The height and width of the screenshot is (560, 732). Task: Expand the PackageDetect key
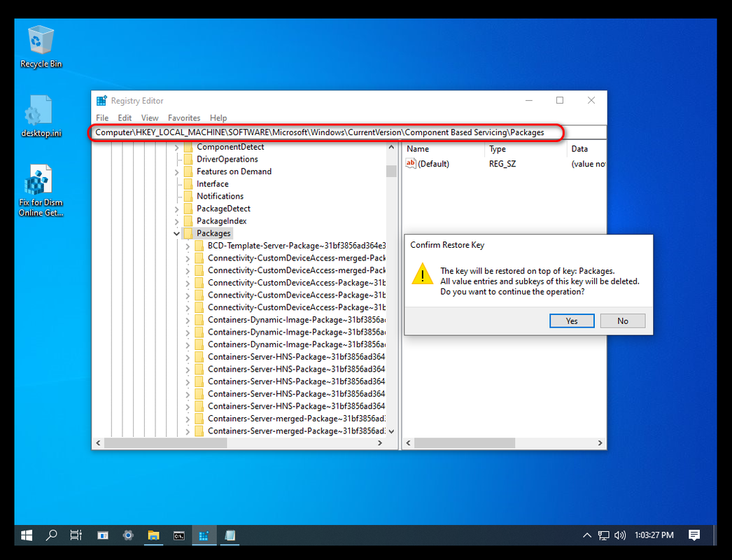click(x=176, y=209)
